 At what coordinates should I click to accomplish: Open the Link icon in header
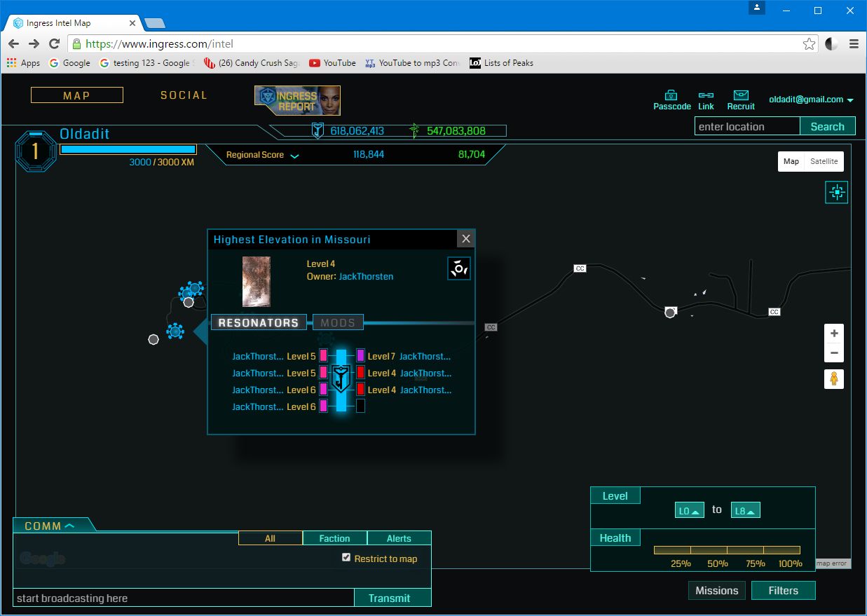tap(706, 95)
